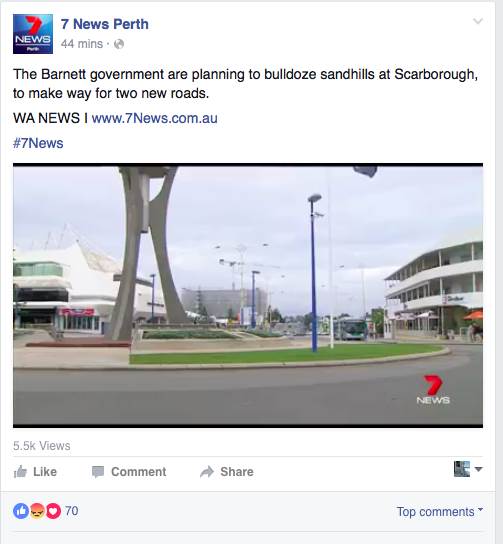This screenshot has height=544, width=503.
Task: Click the public globe privacy icon
Action: pyautogui.click(x=119, y=44)
